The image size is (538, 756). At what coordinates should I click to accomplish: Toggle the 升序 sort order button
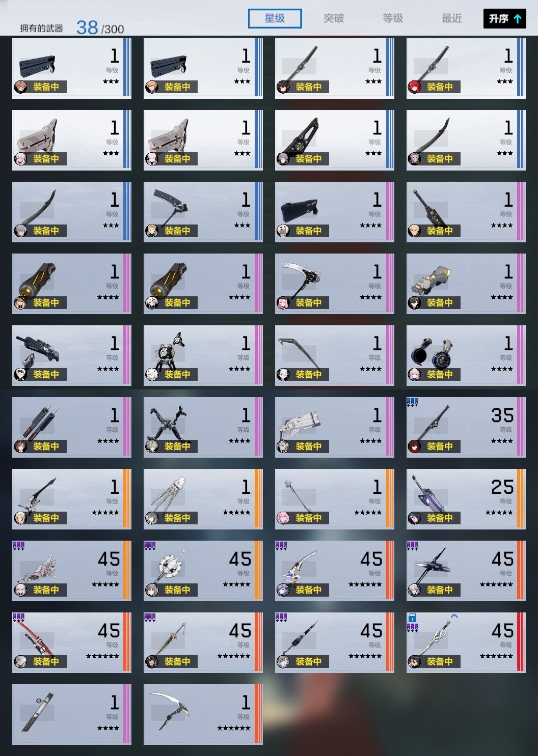click(x=505, y=19)
